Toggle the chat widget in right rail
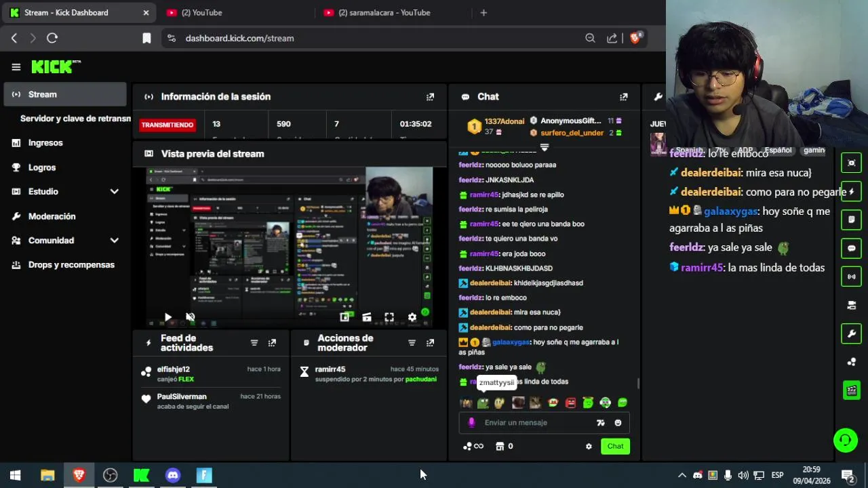 pos(852,248)
